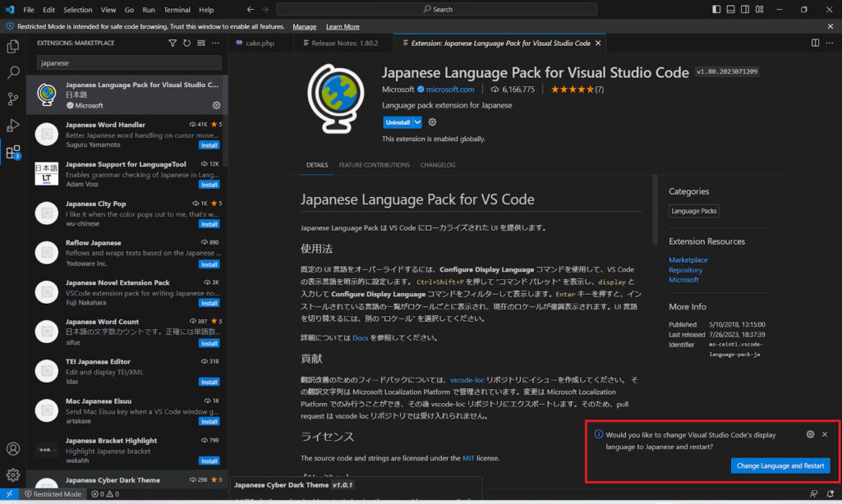Screen dimensions: 842x504
Task: Switch to the cake.php tab
Action: [260, 43]
